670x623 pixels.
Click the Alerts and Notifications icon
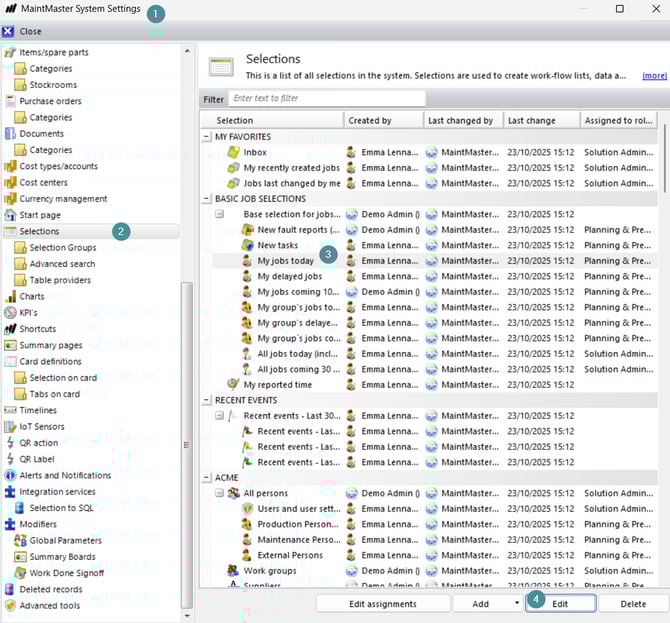coord(11,475)
